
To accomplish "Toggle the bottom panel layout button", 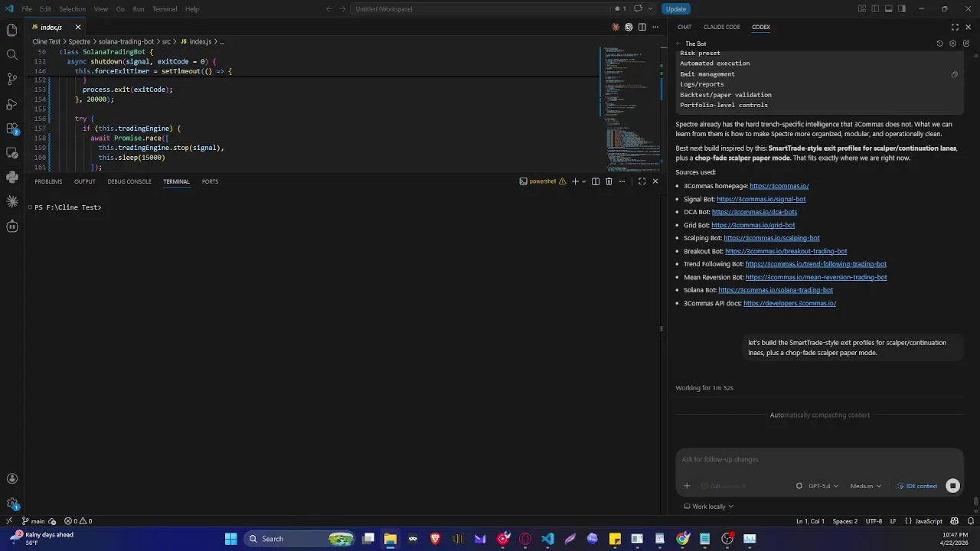I will pyautogui.click(x=889, y=9).
